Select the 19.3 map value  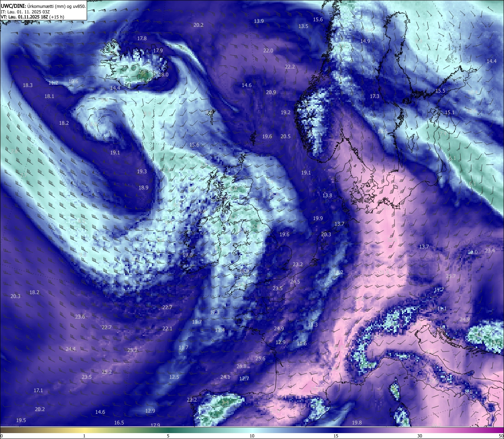[x=142, y=172]
